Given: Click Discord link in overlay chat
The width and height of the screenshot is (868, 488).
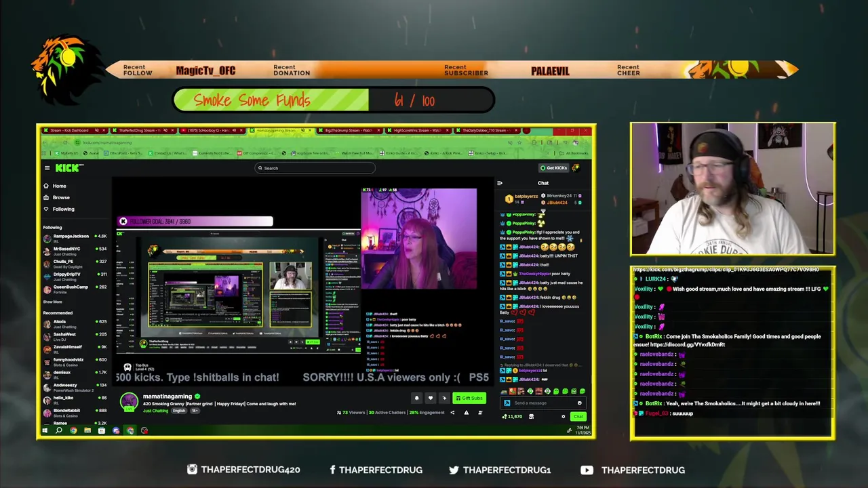Looking at the screenshot, I should [x=688, y=344].
